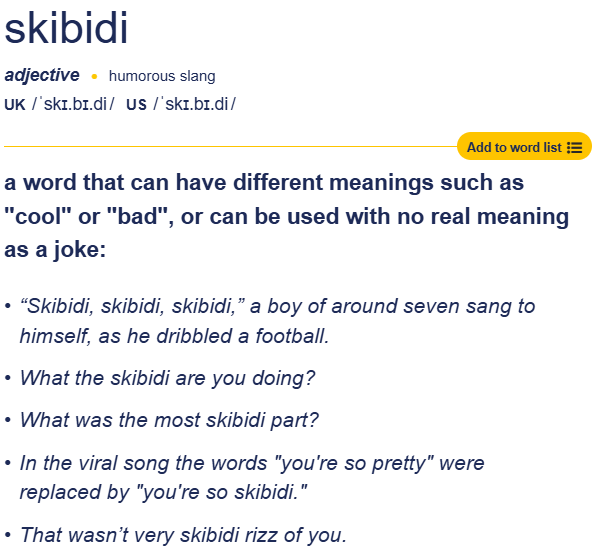The image size is (612, 560).
Task: Click the "skibidi" headword title
Action: coord(66,29)
